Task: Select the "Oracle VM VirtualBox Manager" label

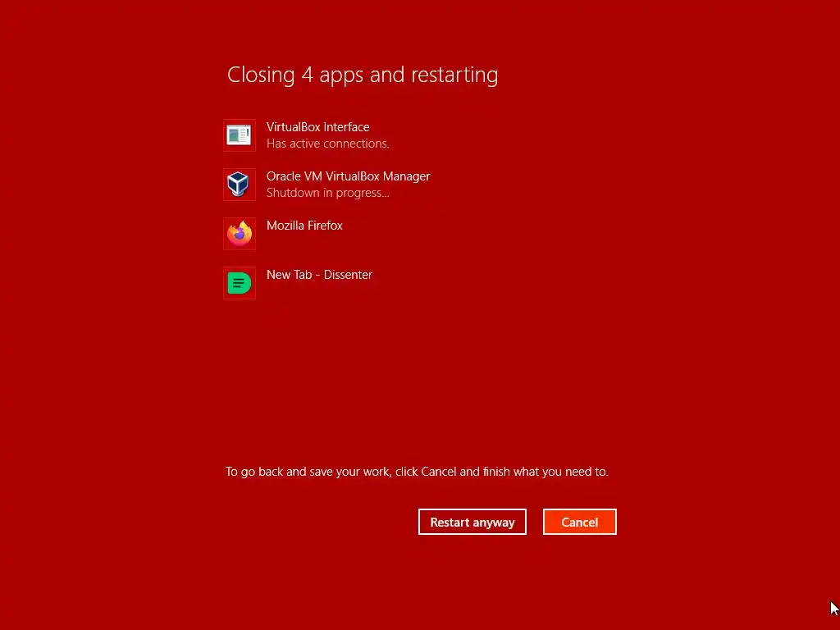Action: pyautogui.click(x=348, y=176)
